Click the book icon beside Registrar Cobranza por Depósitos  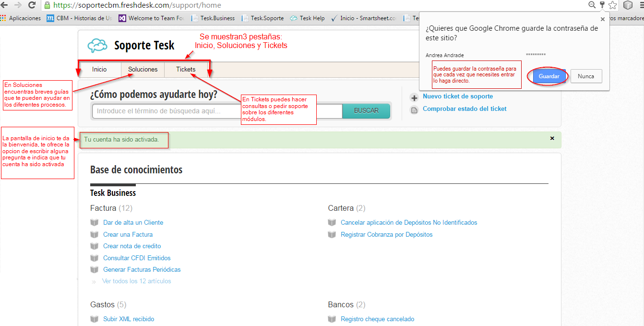[x=332, y=234]
